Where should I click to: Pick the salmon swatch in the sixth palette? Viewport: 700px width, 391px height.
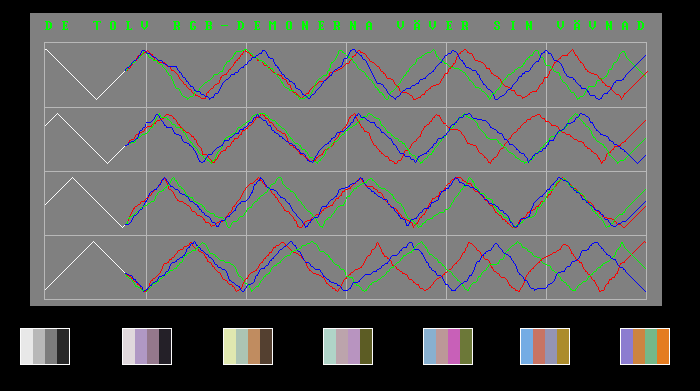(539, 346)
